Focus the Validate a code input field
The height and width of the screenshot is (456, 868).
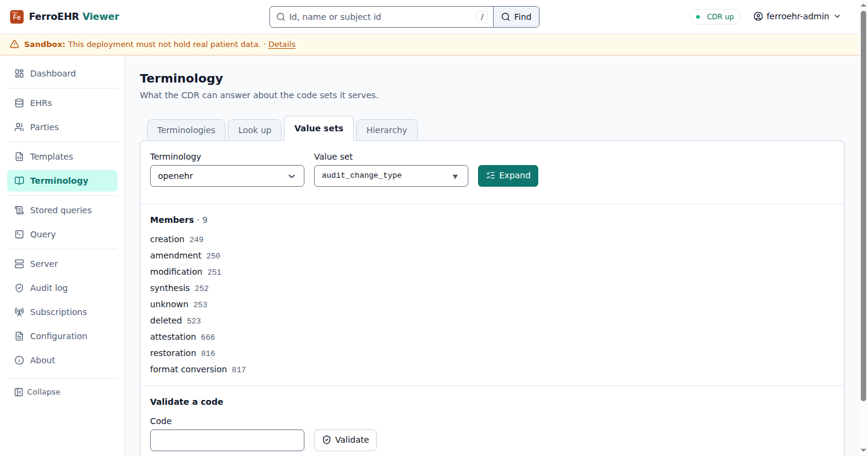click(227, 440)
